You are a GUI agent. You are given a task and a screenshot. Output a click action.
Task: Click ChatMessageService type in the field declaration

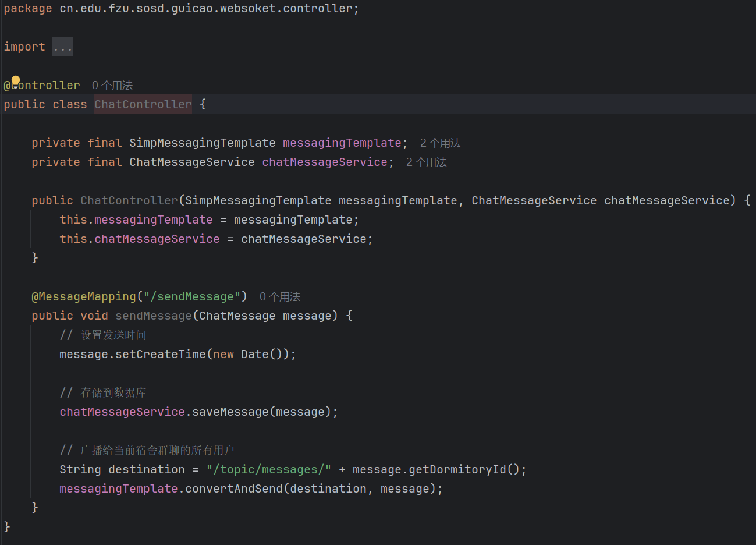(x=192, y=162)
